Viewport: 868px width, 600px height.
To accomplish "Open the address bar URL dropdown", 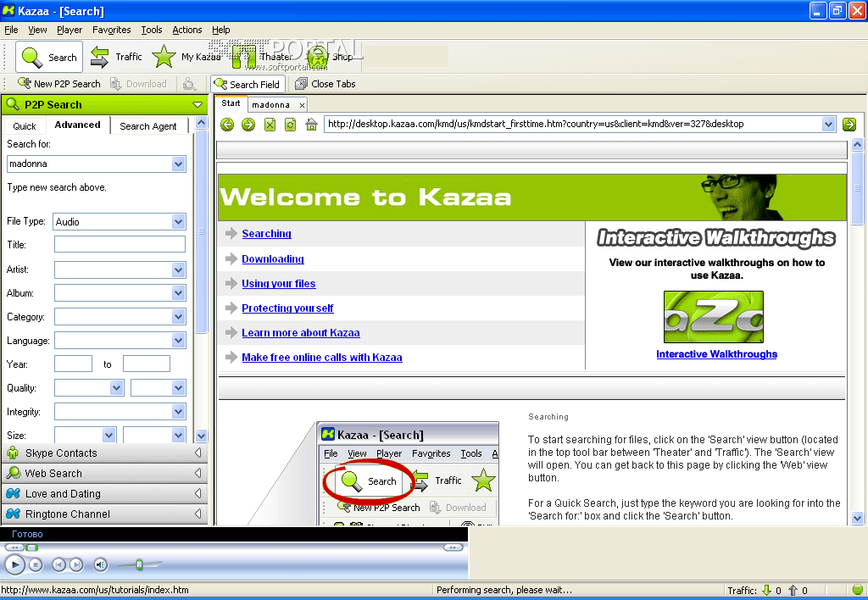I will click(828, 124).
